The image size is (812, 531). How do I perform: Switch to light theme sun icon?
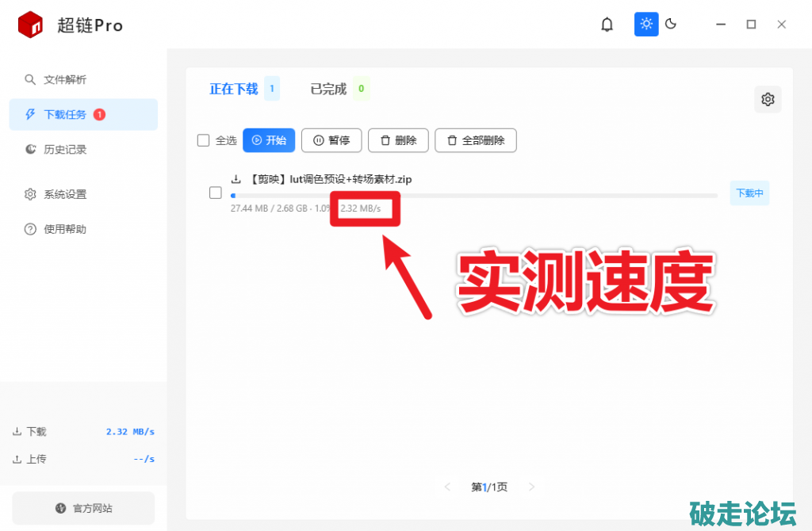[646, 24]
